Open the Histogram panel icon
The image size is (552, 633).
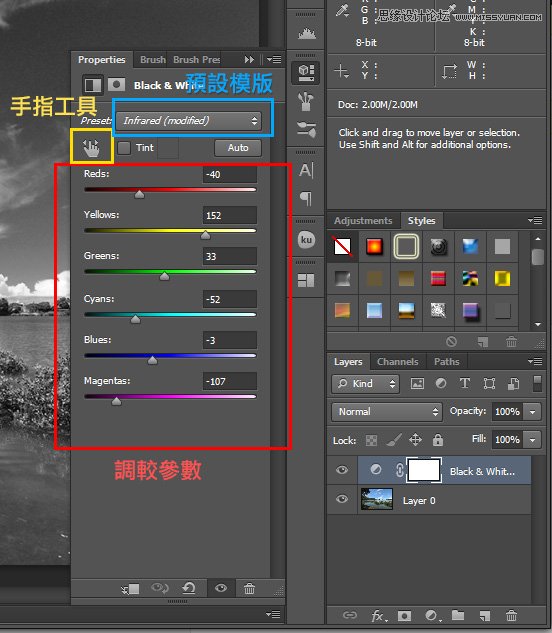coord(306,33)
